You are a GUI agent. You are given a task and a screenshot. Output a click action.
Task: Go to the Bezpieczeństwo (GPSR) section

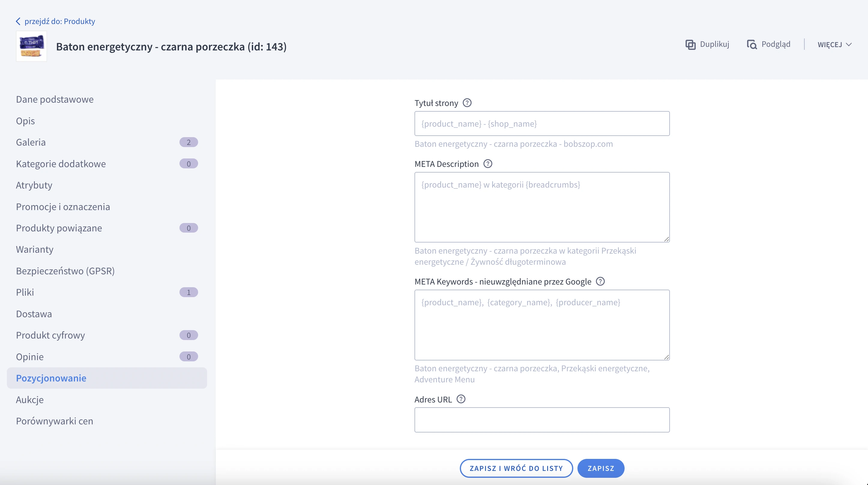point(65,270)
